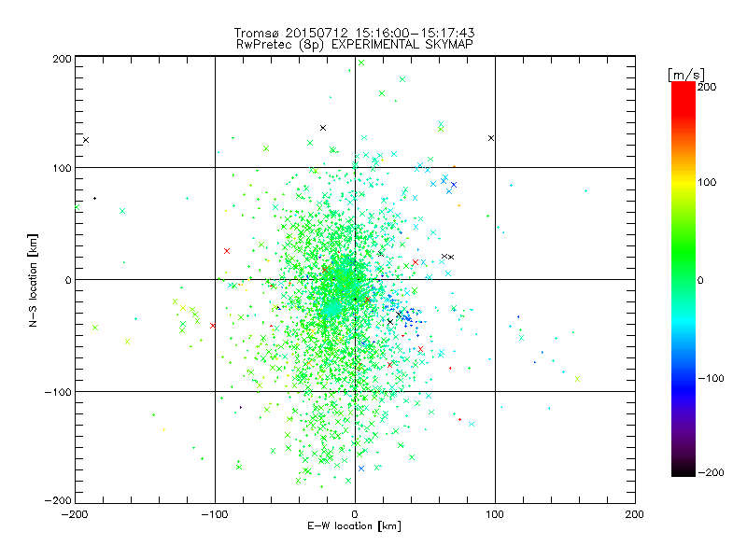
Task: Click the colorbar's 200 tick label
Action: coord(707,87)
